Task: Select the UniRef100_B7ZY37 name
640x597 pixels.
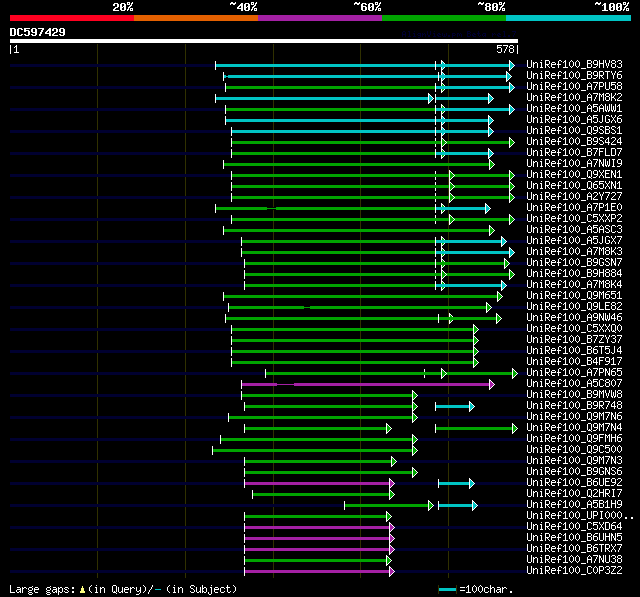Action: (574, 340)
